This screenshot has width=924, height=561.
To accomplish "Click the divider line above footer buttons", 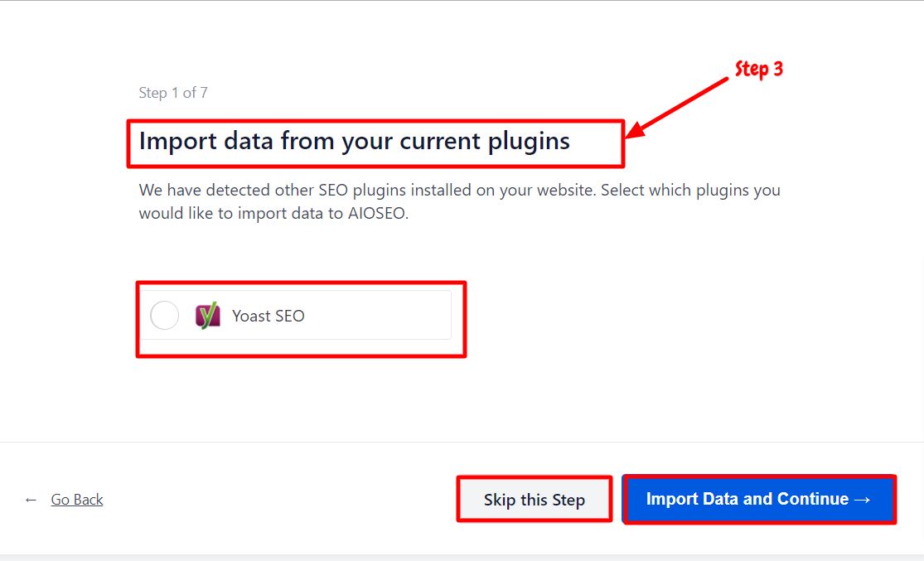I will [462, 442].
